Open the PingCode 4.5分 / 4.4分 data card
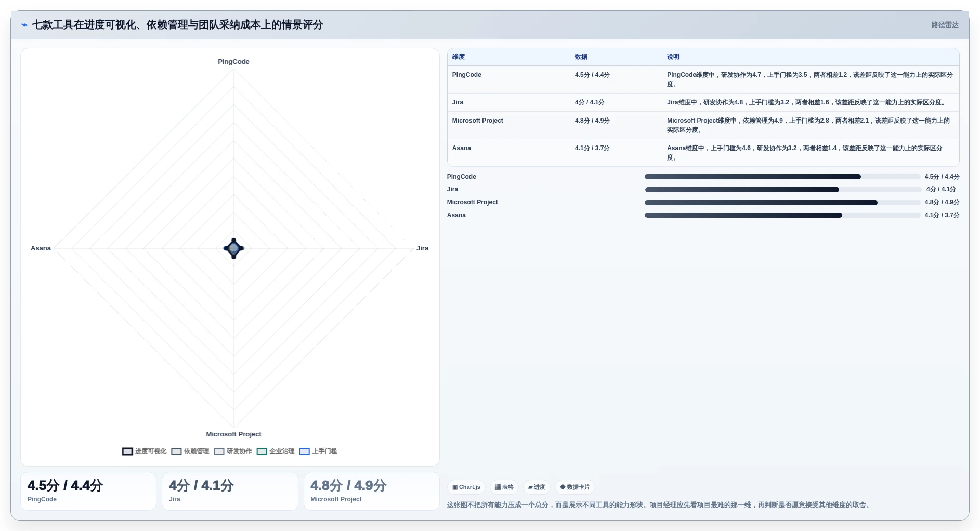 [x=88, y=491]
